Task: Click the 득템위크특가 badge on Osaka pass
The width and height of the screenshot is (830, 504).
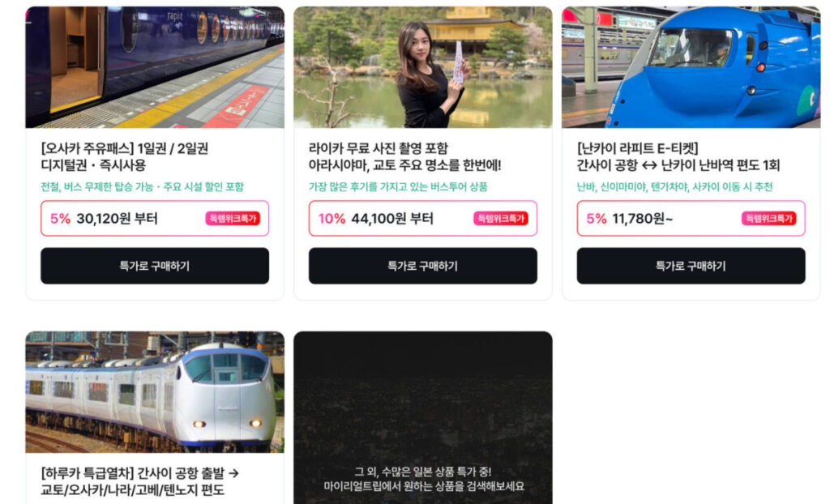Action: 233,218
